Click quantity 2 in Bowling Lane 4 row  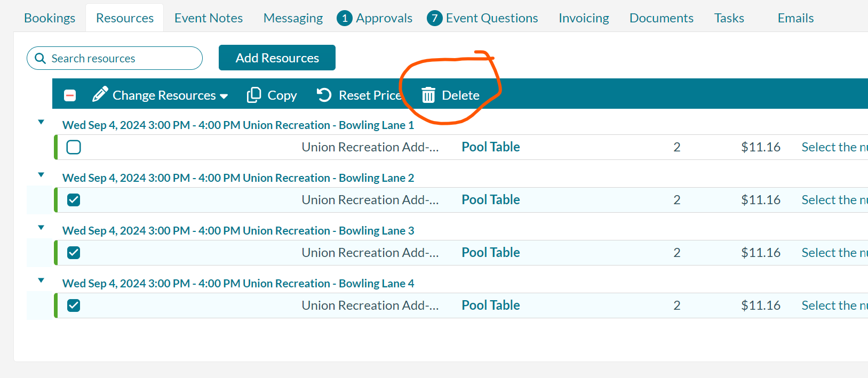677,305
